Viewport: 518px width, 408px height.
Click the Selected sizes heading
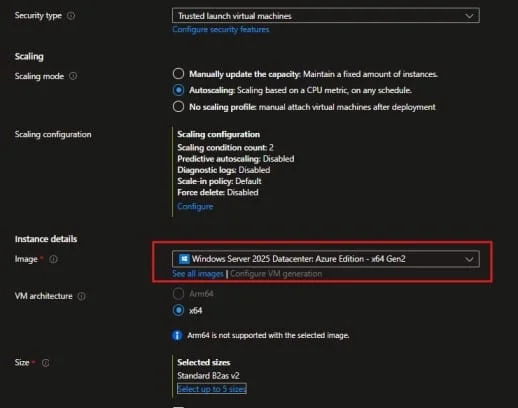204,362
